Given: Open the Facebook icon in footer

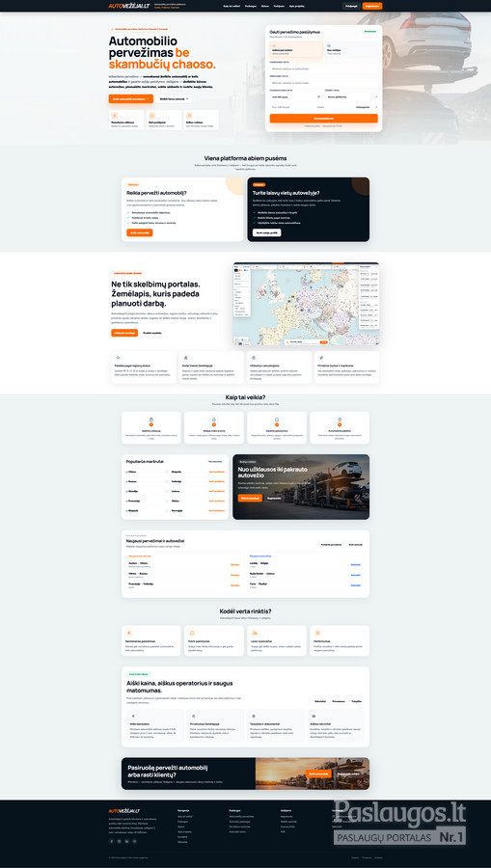Looking at the screenshot, I should 111,841.
